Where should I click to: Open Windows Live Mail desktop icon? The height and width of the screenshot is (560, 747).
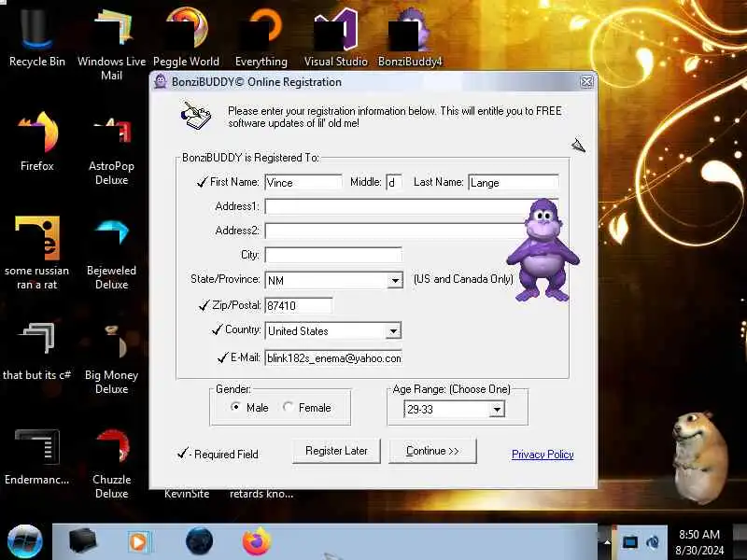click(x=111, y=44)
